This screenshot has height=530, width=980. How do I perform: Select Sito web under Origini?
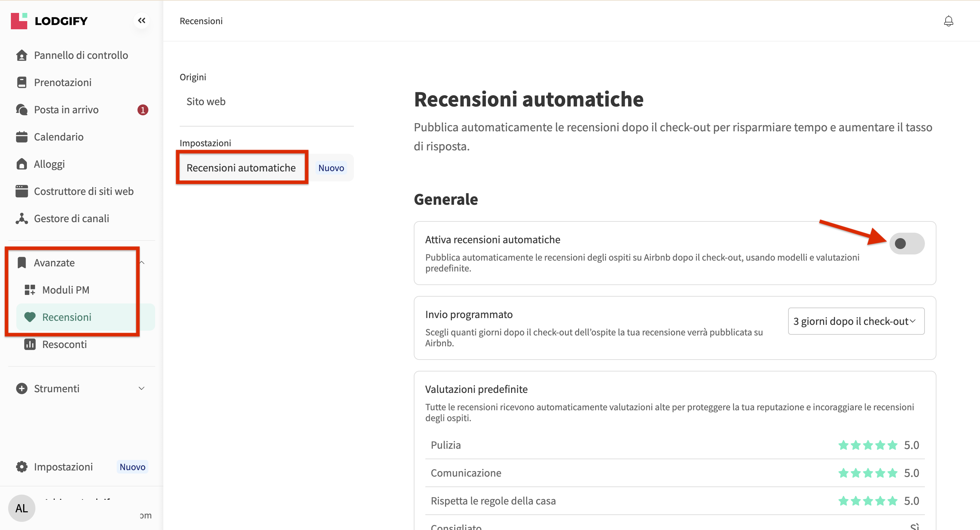coord(206,101)
